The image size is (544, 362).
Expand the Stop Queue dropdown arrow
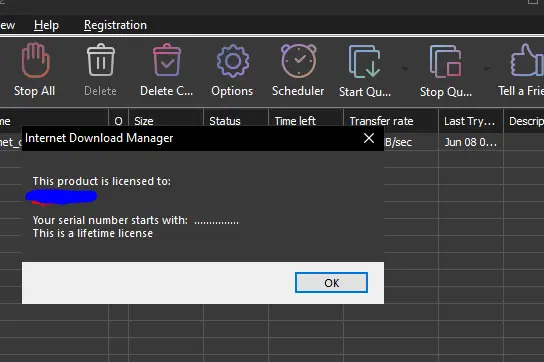pyautogui.click(x=487, y=69)
